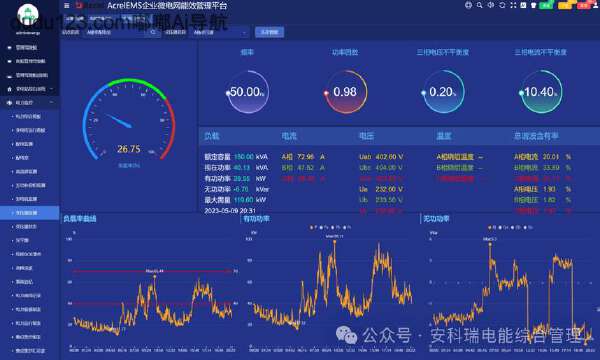
Task: Collapse the 电力监控 sidebar group arrow
Action: click(x=52, y=102)
